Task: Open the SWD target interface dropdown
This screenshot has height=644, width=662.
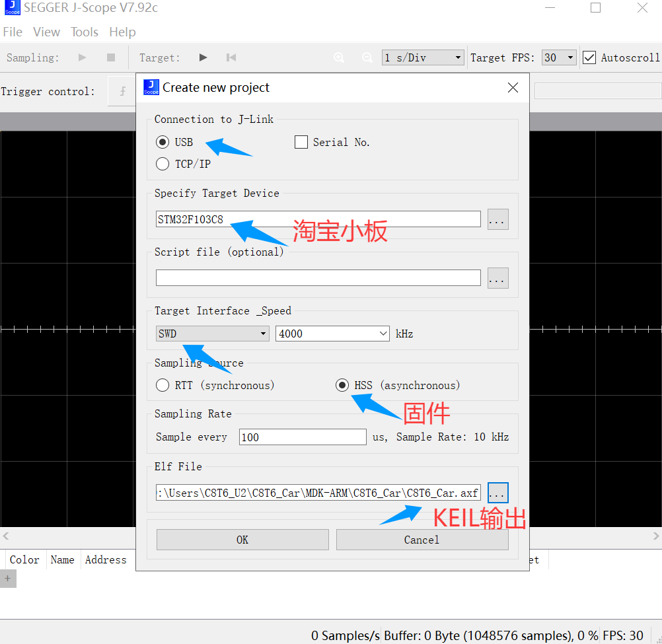Action: pyautogui.click(x=212, y=334)
